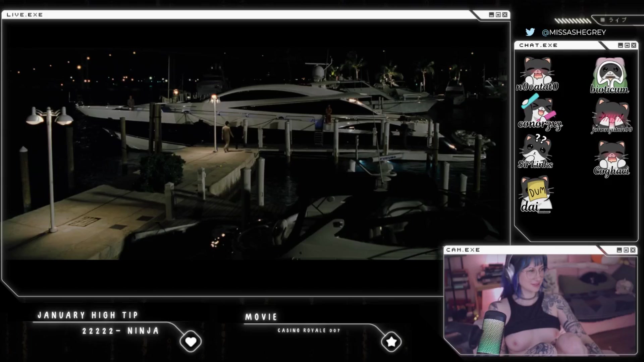644x362 pixels.
Task: Click the dai__ DUM sign cat emote
Action: coord(536,194)
